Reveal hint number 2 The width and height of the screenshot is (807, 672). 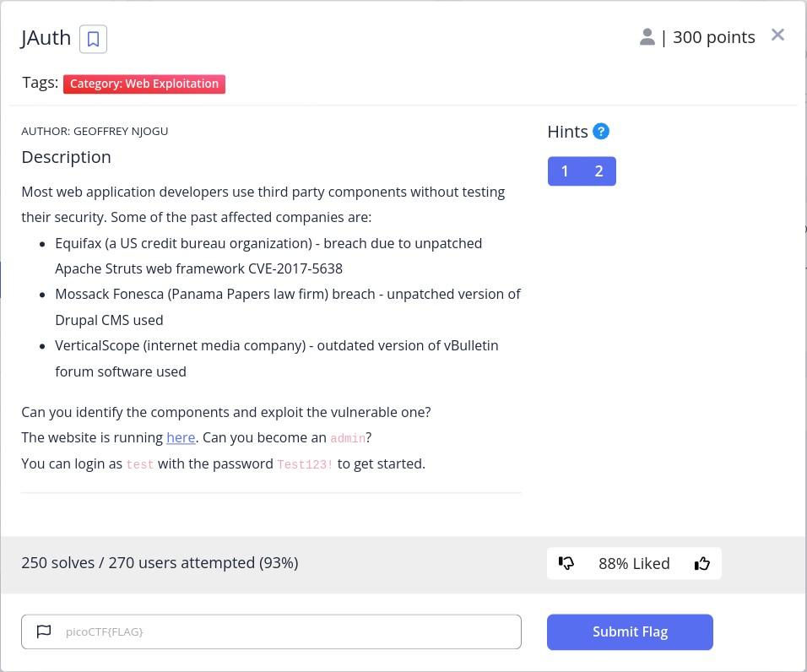click(598, 171)
